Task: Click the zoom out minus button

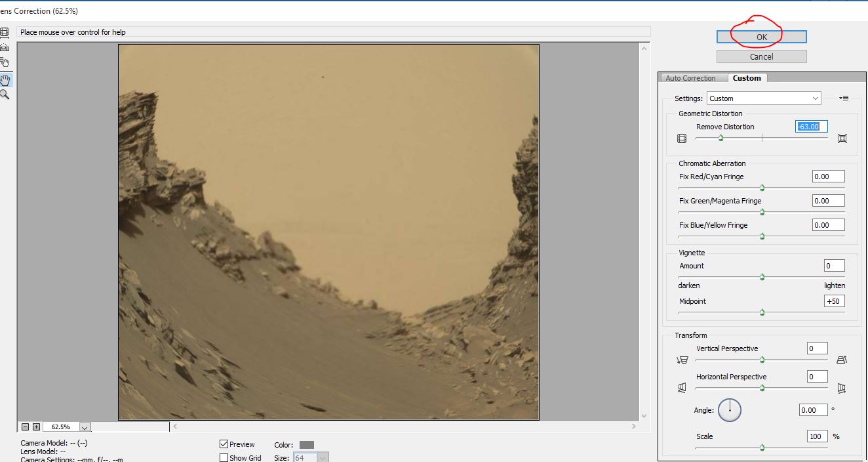Action: 25,427
